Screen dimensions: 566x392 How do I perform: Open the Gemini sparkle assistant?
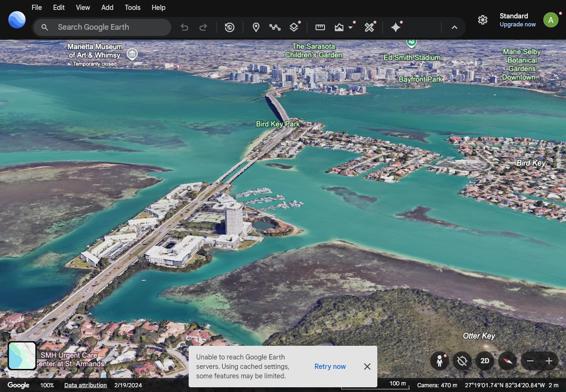[x=396, y=27]
